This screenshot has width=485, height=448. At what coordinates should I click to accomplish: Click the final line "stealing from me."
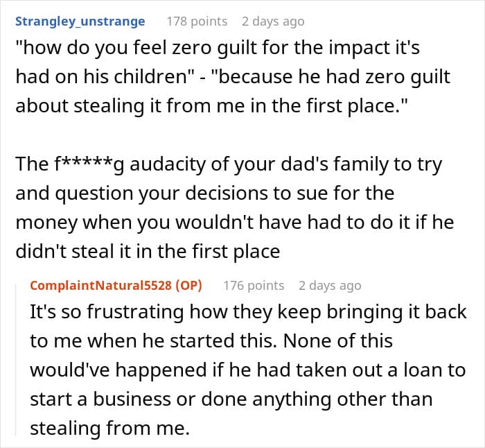(x=109, y=429)
